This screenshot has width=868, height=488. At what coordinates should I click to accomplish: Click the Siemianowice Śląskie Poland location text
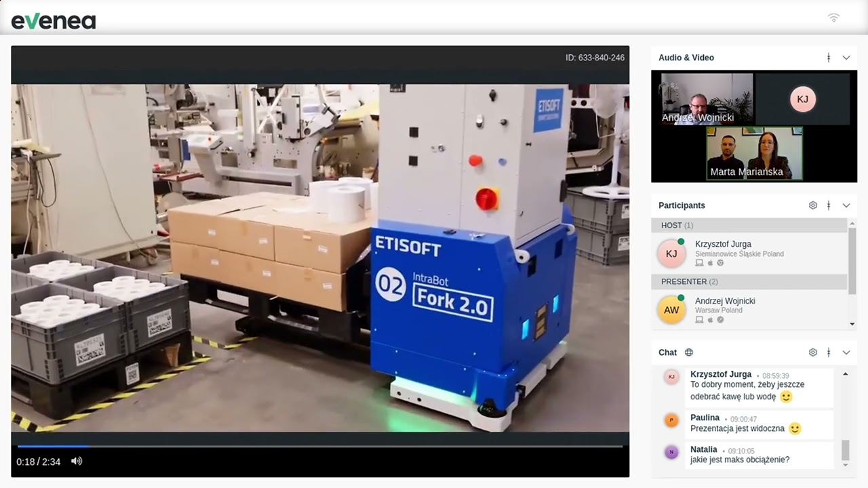(x=739, y=254)
